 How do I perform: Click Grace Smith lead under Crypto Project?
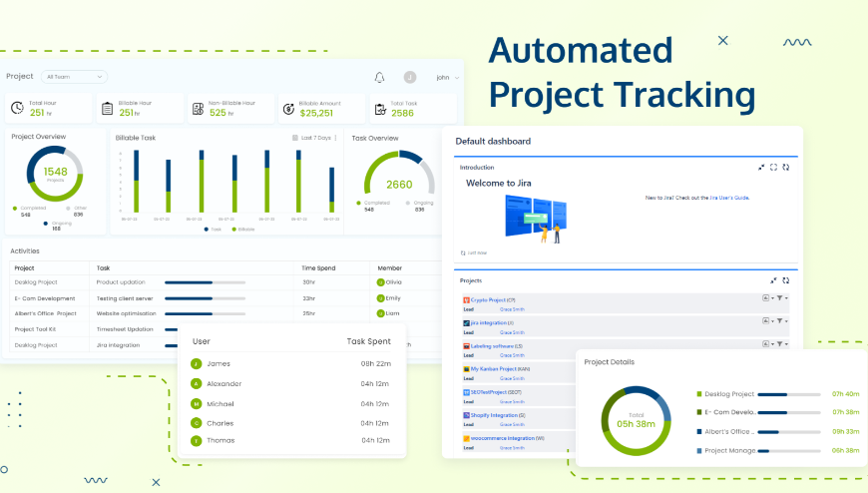[x=512, y=309]
